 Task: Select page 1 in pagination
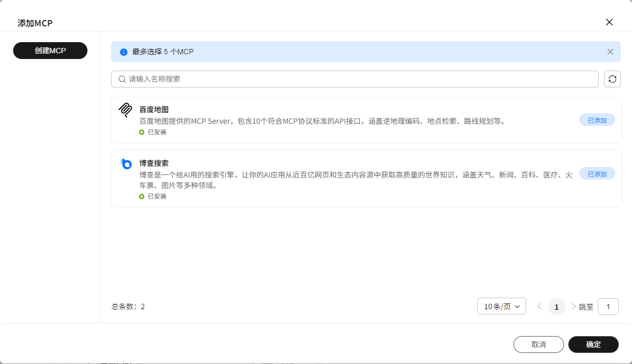click(x=557, y=307)
